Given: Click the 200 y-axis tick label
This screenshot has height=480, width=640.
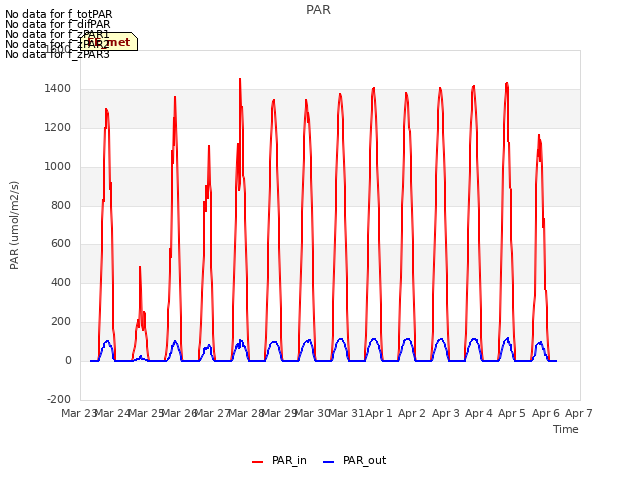Looking at the screenshot, I should [x=61, y=322].
